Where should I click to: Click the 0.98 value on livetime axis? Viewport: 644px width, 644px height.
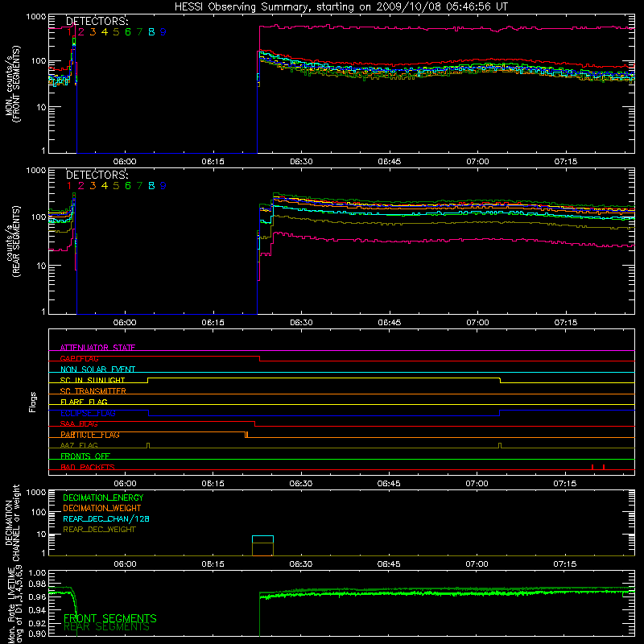click(37, 584)
